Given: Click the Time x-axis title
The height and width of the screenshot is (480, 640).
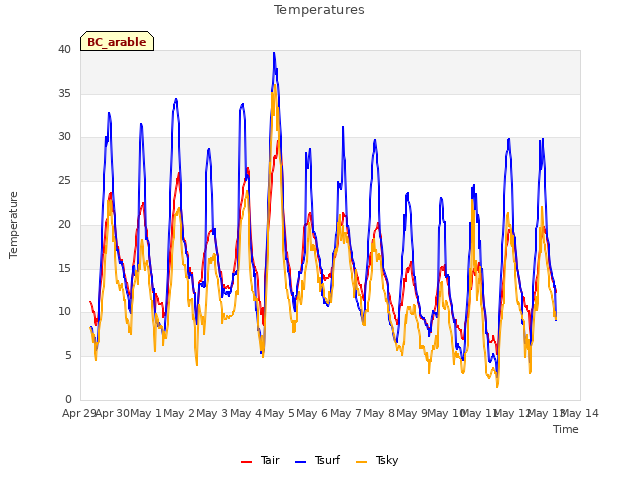Looking at the screenshot, I should point(565,429).
